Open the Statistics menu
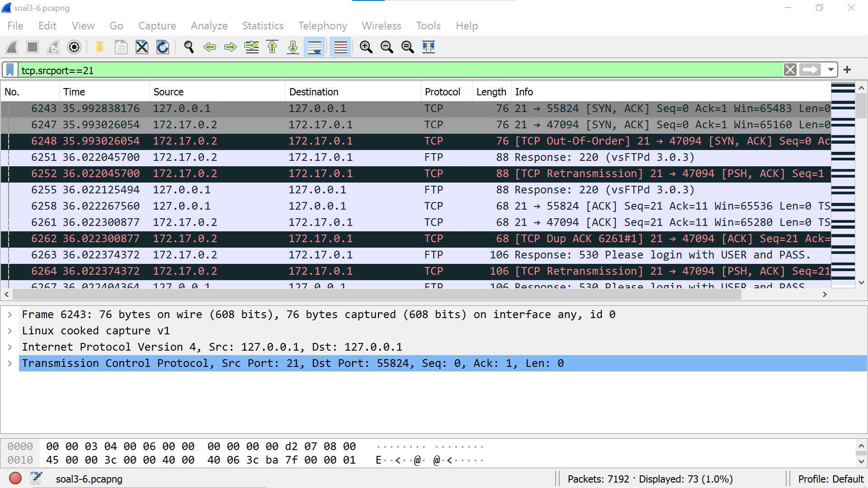Image resolution: width=868 pixels, height=488 pixels. [263, 26]
